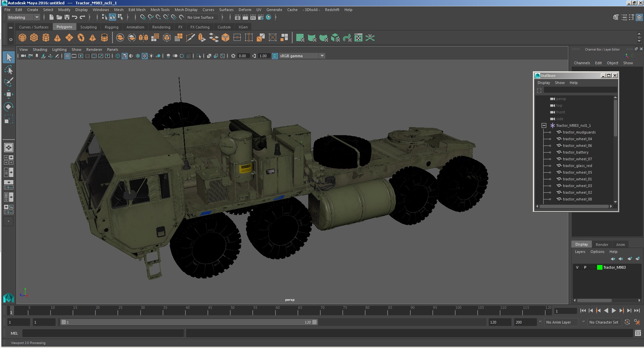Screen dimensions: 644x348
Task: Create a polygon cylinder from the shelf
Action: pyautogui.click(x=46, y=38)
